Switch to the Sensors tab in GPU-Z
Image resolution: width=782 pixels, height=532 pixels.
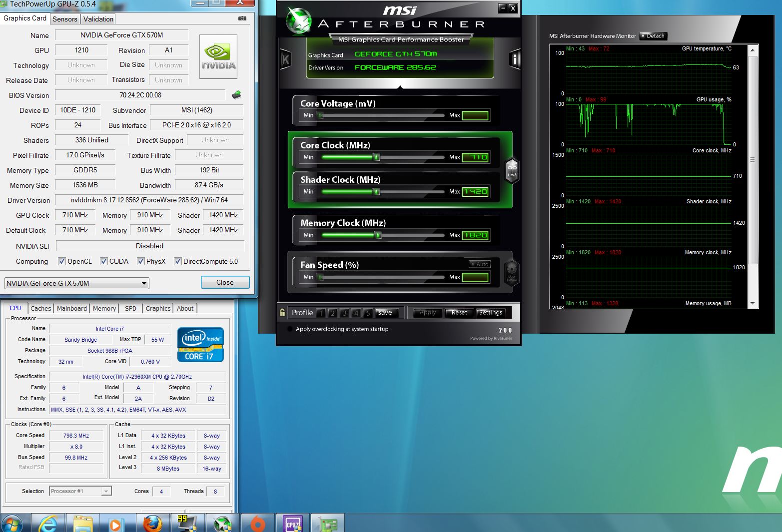click(65, 19)
